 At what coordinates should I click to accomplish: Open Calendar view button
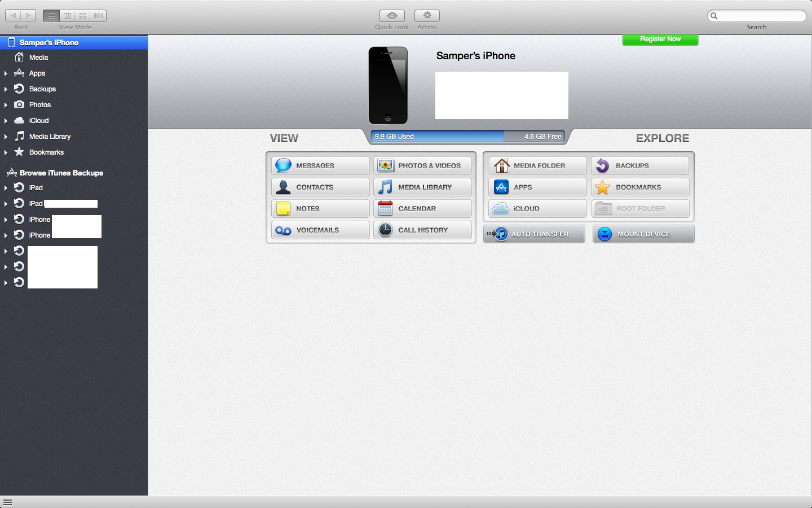[422, 208]
